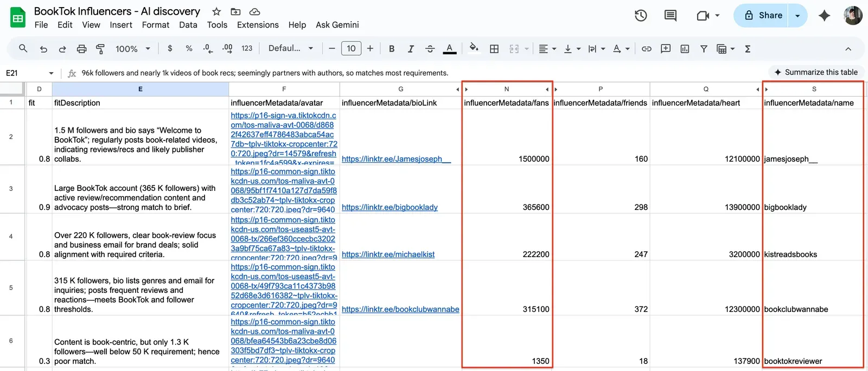Screen dimensions: 868x371
Task: Open the linktr.ee/Jamesjoseph__ link
Action: coord(396,159)
